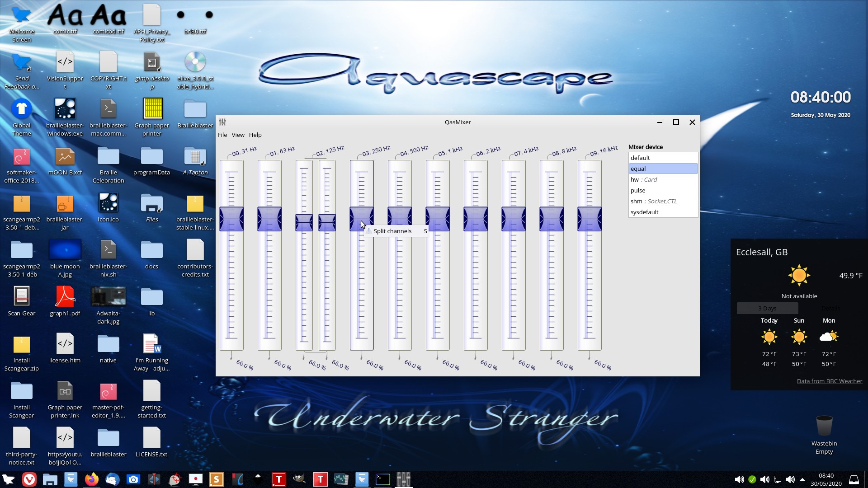Click Split channels in the context menu
This screenshot has width=868, height=488.
click(392, 231)
